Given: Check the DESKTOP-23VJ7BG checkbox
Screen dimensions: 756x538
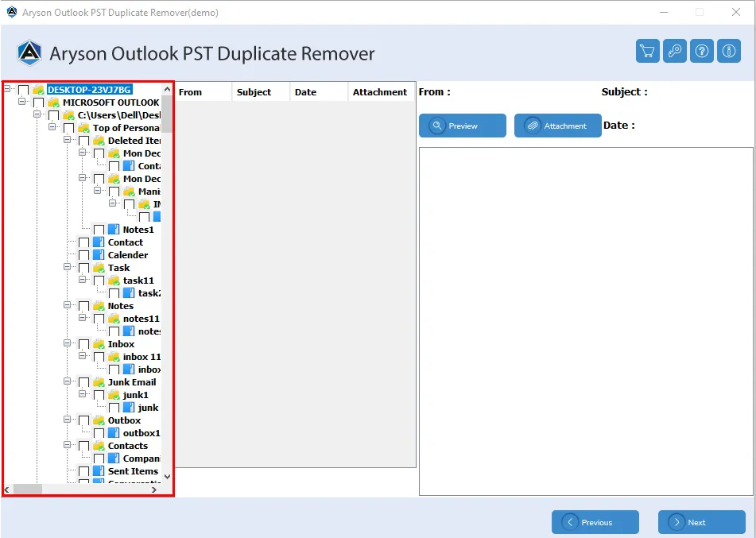Looking at the screenshot, I should [x=24, y=90].
